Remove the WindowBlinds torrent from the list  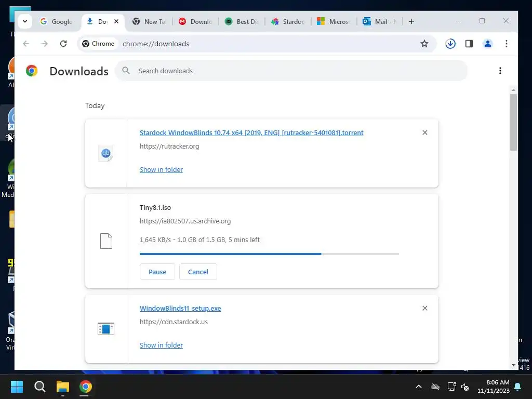(x=425, y=132)
